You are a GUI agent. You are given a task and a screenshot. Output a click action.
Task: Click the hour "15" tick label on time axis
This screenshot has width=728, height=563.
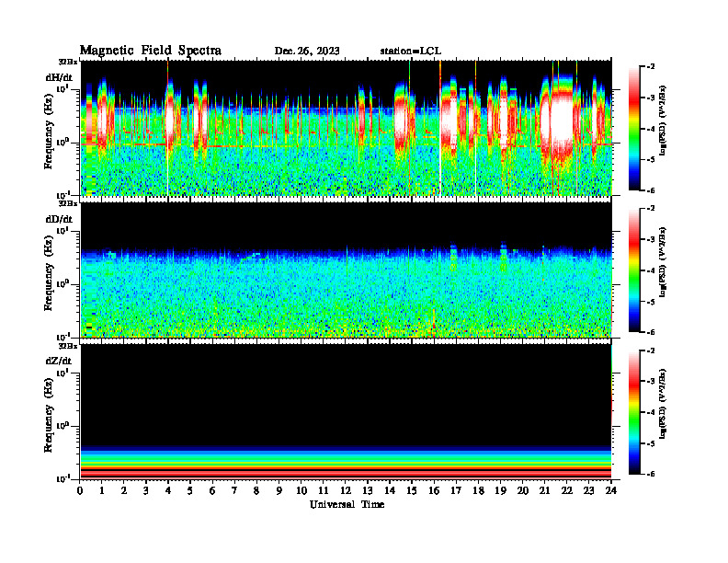(x=412, y=491)
